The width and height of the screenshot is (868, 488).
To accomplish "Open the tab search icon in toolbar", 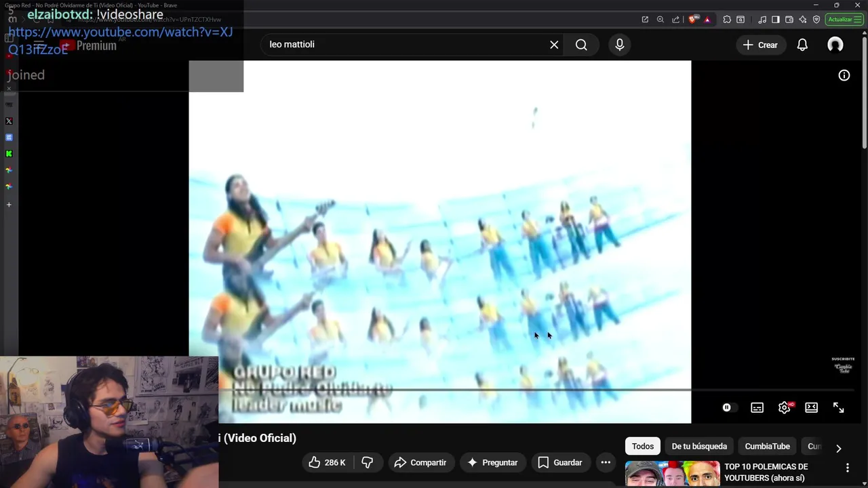I will pyautogui.click(x=741, y=20).
